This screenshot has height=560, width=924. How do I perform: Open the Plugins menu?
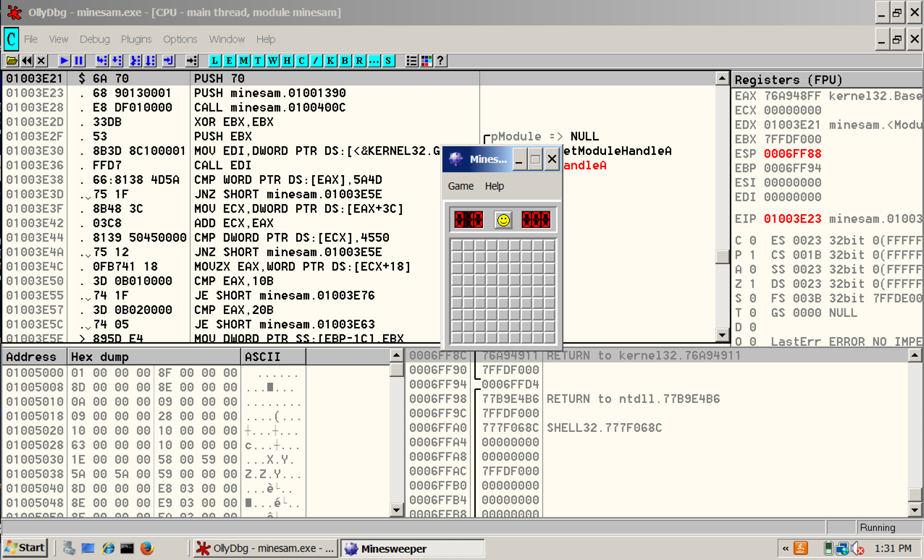136,39
